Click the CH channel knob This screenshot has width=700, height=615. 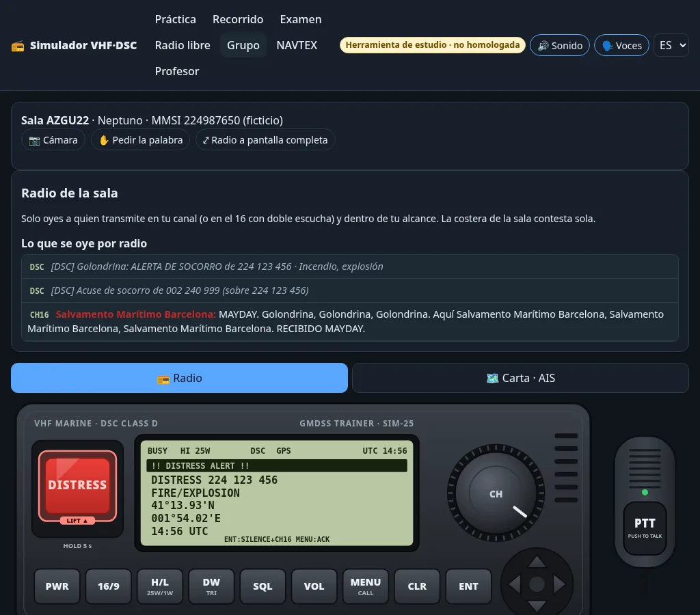coord(496,493)
